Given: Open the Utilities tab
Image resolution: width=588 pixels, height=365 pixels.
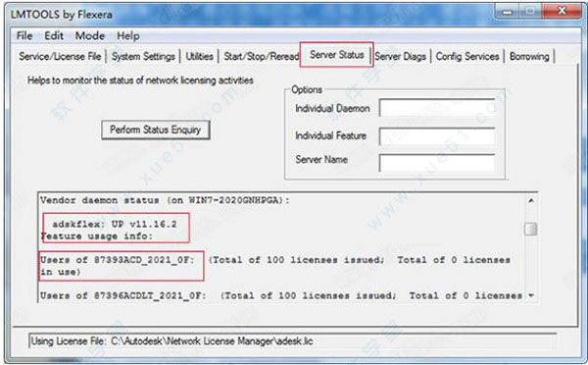Looking at the screenshot, I should (x=200, y=56).
